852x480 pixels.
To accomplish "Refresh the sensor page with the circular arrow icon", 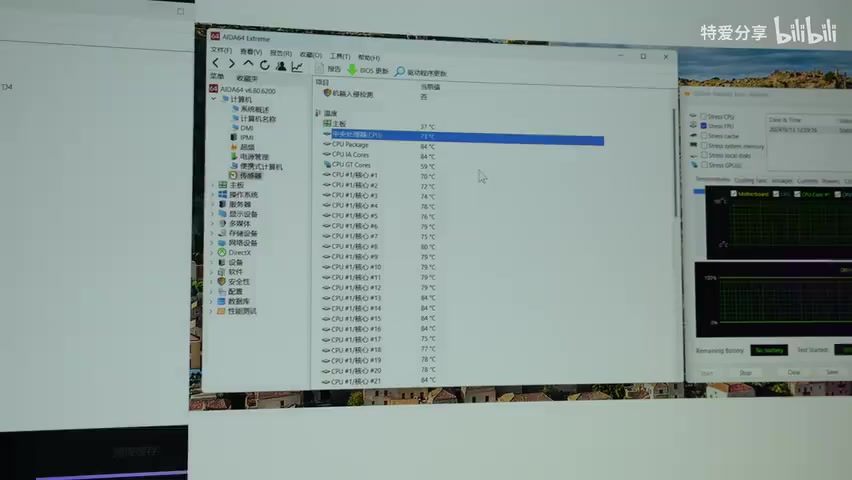I will click(265, 65).
